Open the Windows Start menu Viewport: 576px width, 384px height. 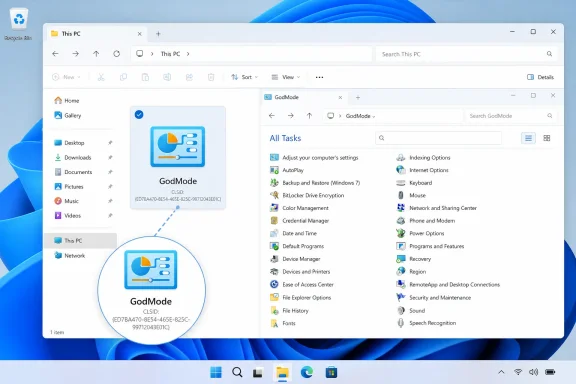(216, 372)
